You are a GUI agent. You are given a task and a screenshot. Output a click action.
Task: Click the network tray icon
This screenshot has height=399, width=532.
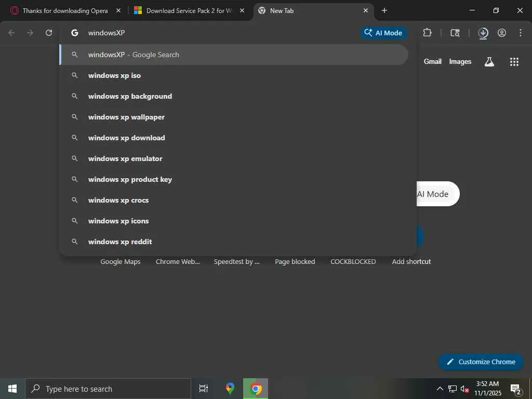click(x=453, y=389)
